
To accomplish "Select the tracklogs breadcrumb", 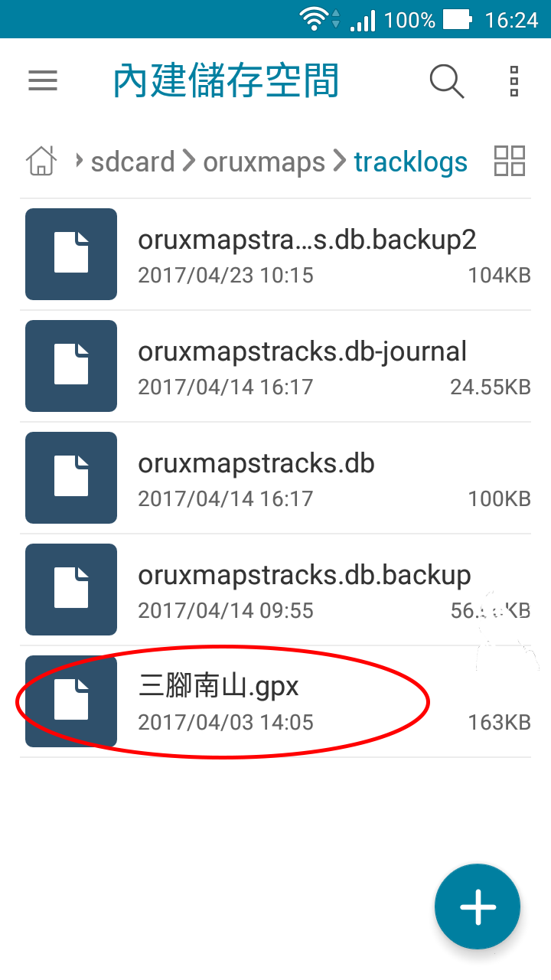I will click(410, 162).
